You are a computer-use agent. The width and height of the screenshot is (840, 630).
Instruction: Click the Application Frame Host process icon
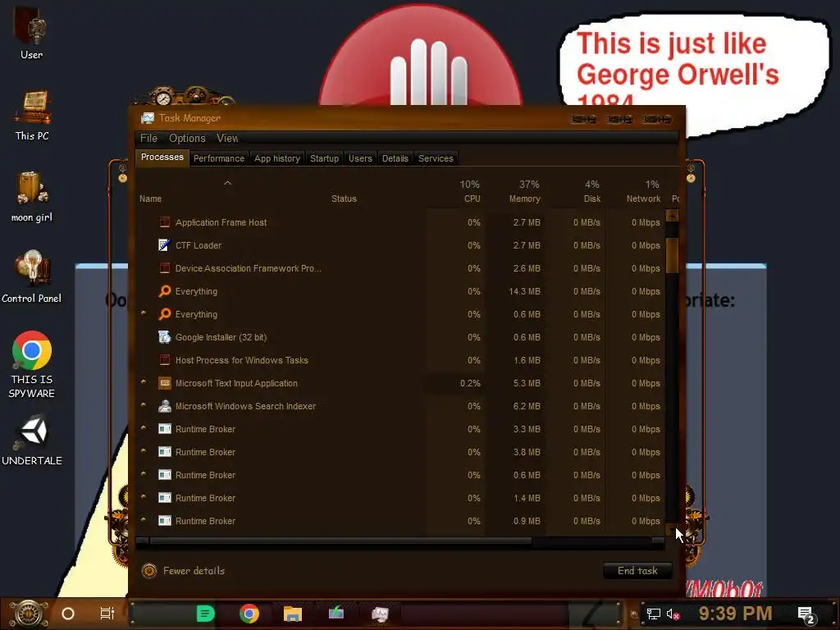tap(164, 221)
